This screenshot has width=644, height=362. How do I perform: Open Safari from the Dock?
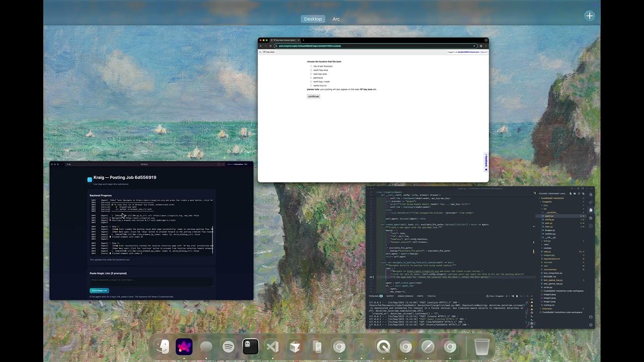tap(428, 346)
